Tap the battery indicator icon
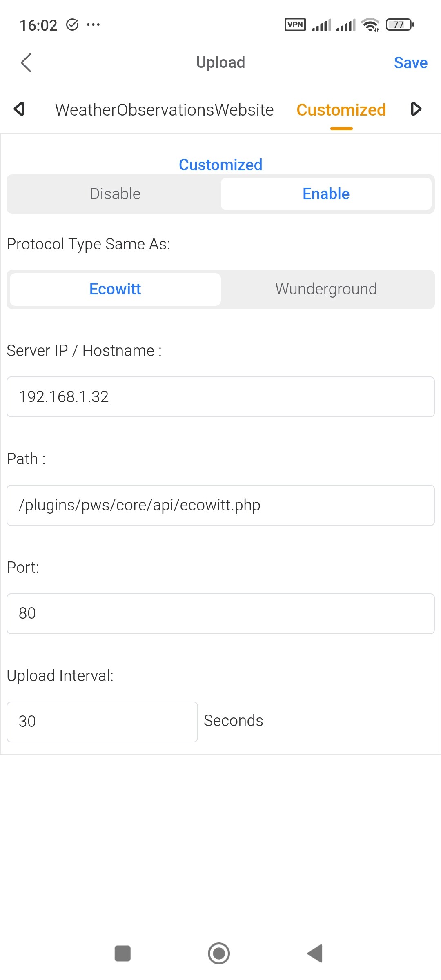This screenshot has height=980, width=441. point(400,25)
